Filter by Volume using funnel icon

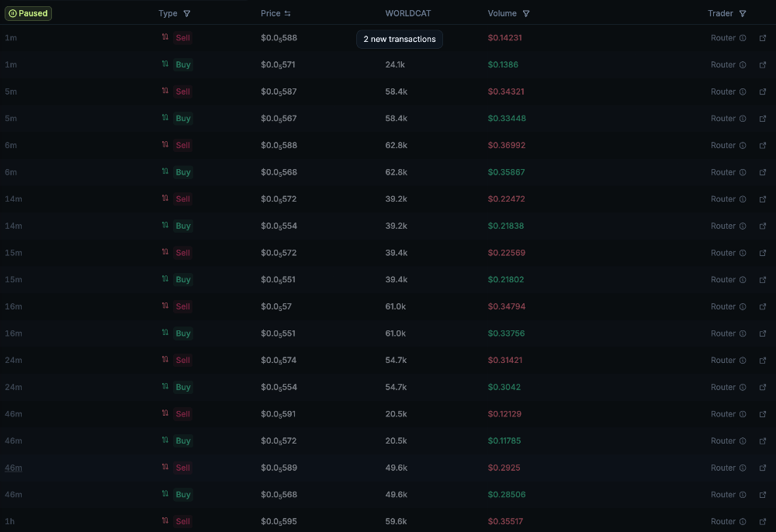pyautogui.click(x=526, y=13)
